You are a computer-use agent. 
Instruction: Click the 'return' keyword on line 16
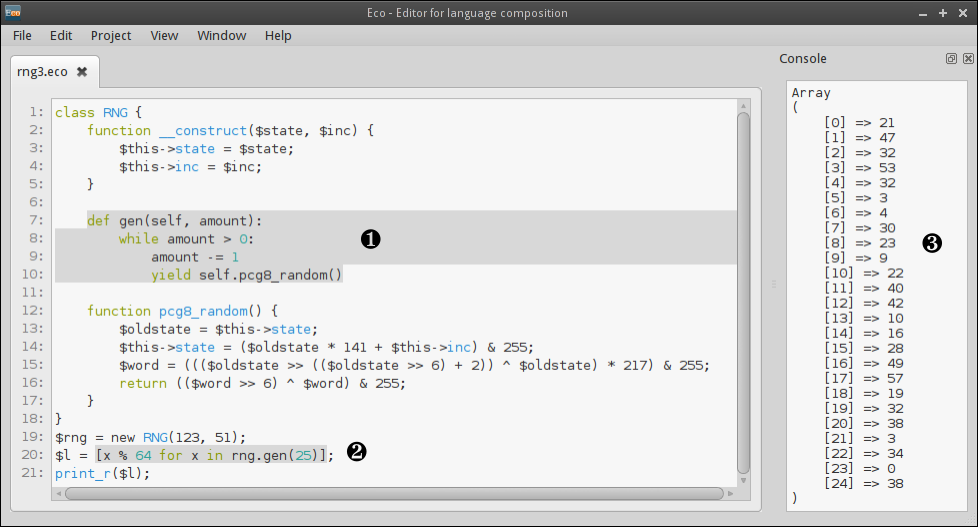(143, 384)
